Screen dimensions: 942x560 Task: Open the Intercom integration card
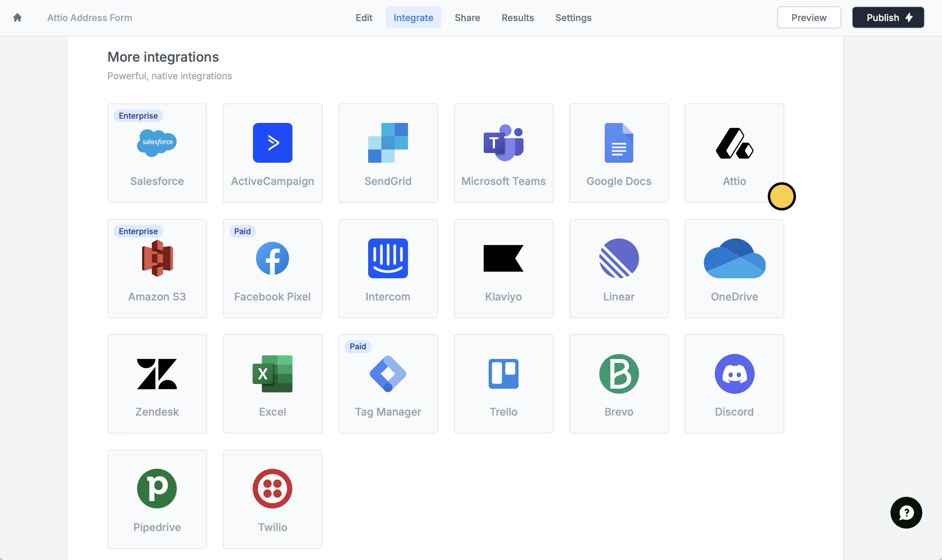[388, 268]
